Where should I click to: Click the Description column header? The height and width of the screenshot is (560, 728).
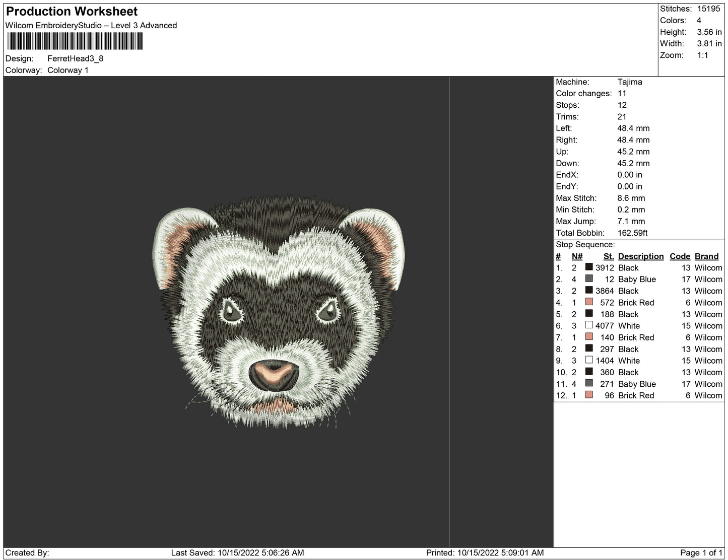(640, 256)
